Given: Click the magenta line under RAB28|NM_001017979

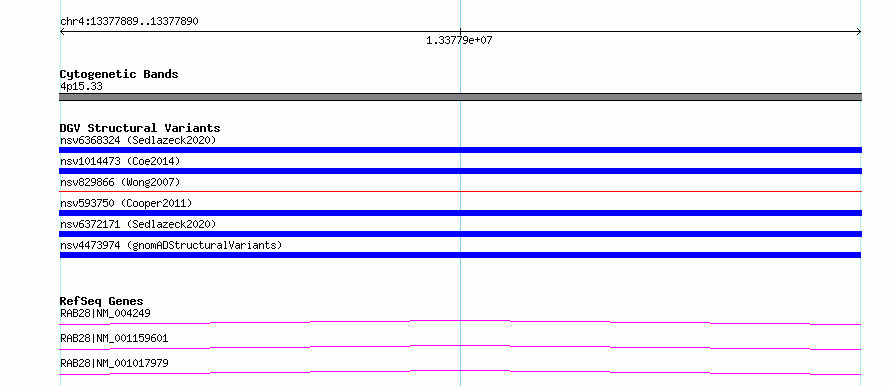Looking at the screenshot, I should (x=460, y=372).
